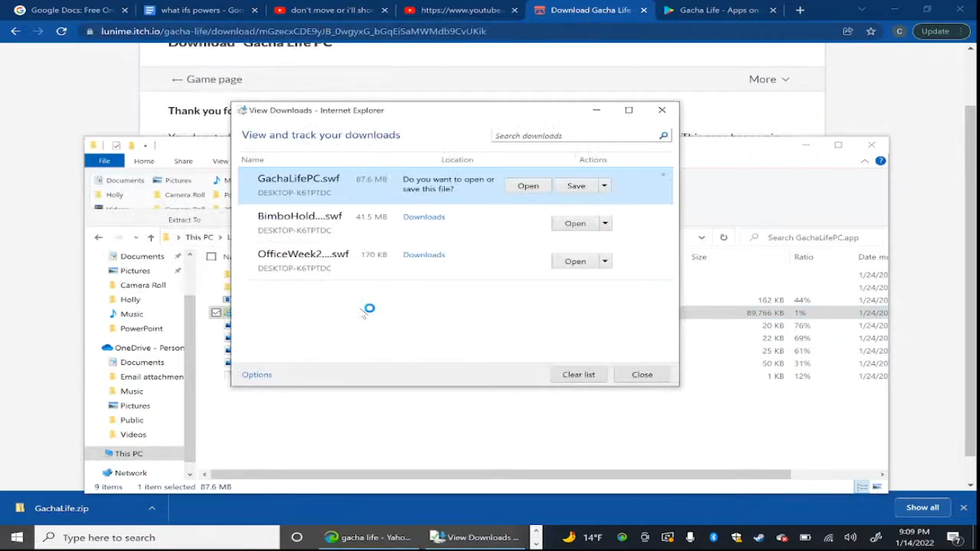Open the Chrome profile avatar C
This screenshot has width=980, height=551.
click(x=899, y=31)
